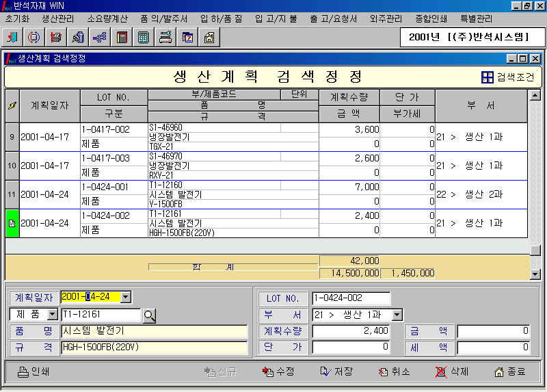This screenshot has width=547, height=392.
Task: Click the 검색조건 search condition icon
Action: (x=487, y=77)
